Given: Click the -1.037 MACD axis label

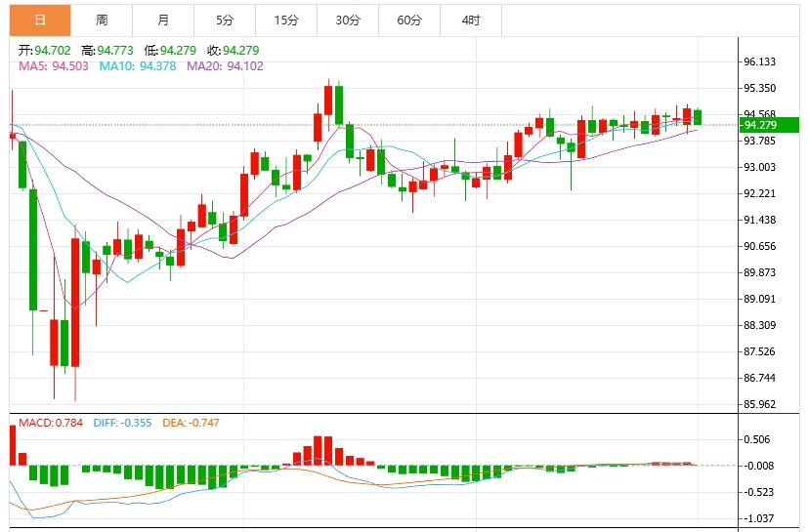Looking at the screenshot, I should (758, 518).
